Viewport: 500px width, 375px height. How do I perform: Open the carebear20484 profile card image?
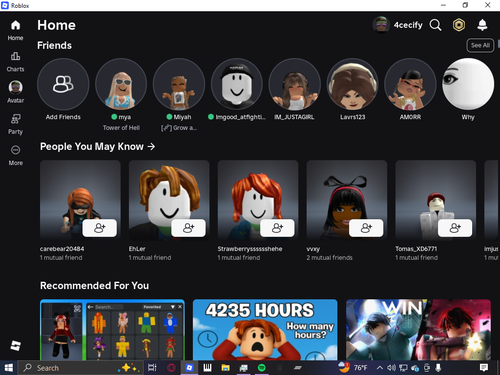click(x=80, y=200)
